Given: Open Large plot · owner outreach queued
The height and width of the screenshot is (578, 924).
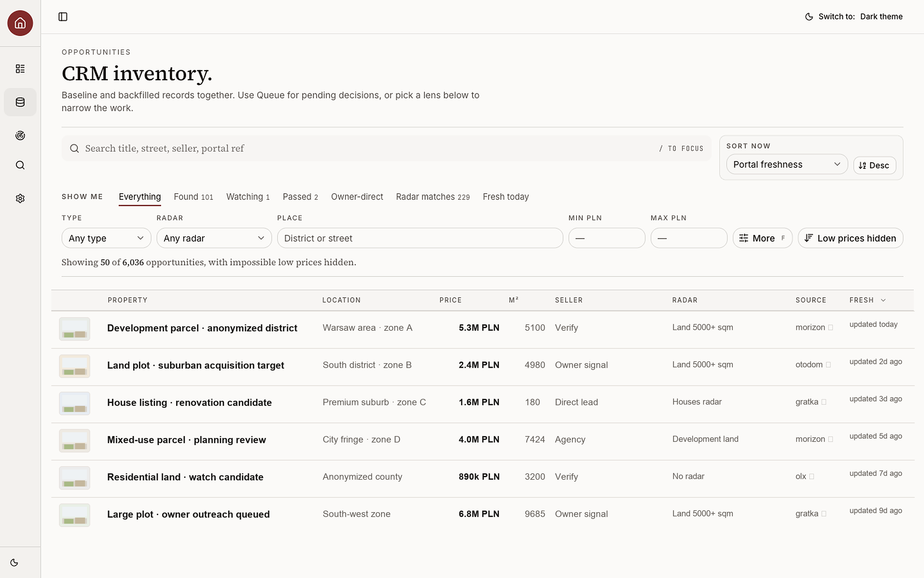Looking at the screenshot, I should tap(188, 514).
